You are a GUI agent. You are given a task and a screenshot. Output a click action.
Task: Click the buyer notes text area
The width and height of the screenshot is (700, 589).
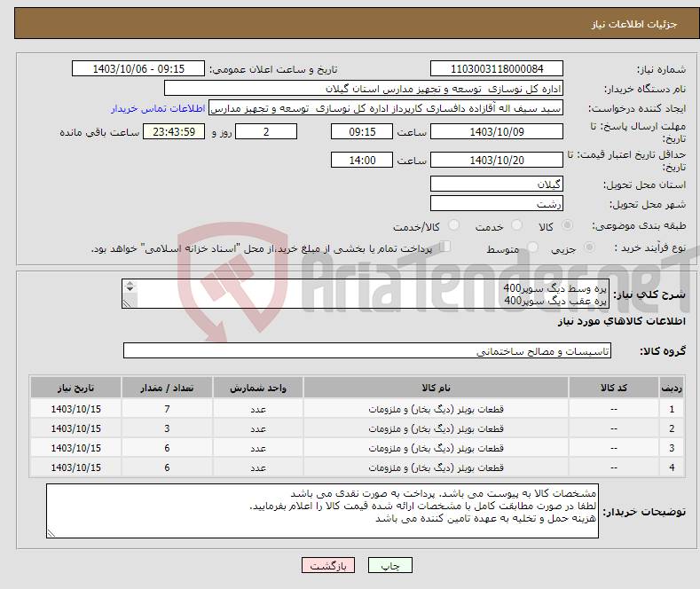click(x=322, y=511)
